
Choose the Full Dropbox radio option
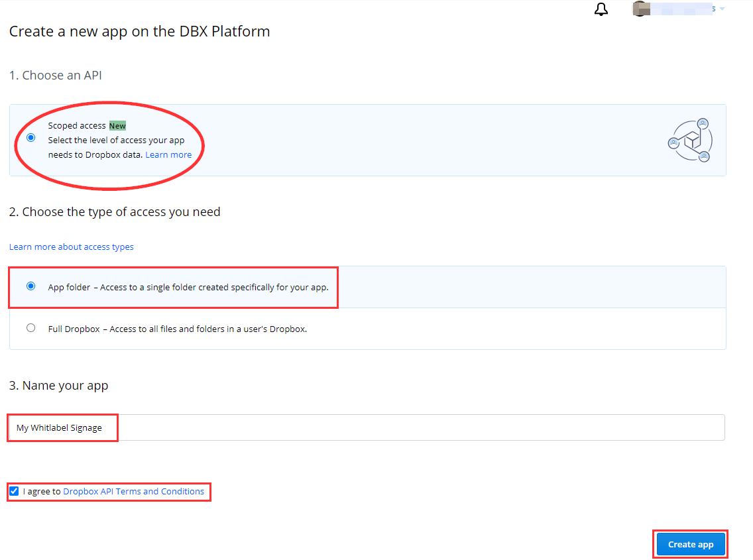(x=30, y=327)
